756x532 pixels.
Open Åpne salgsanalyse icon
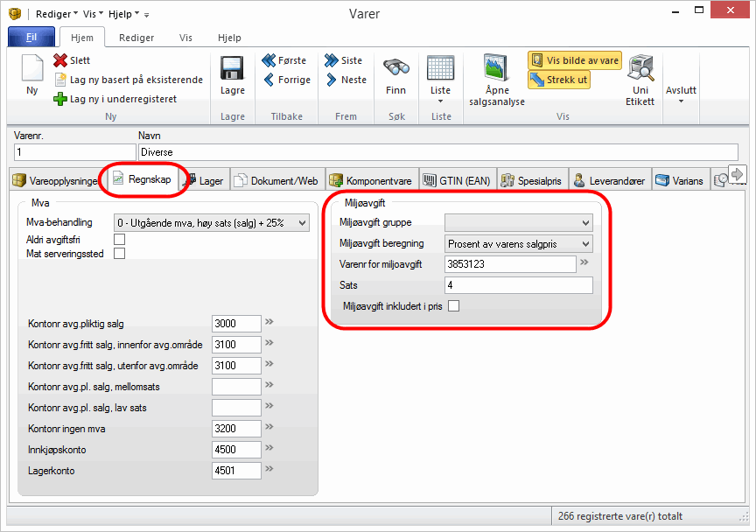tap(497, 70)
